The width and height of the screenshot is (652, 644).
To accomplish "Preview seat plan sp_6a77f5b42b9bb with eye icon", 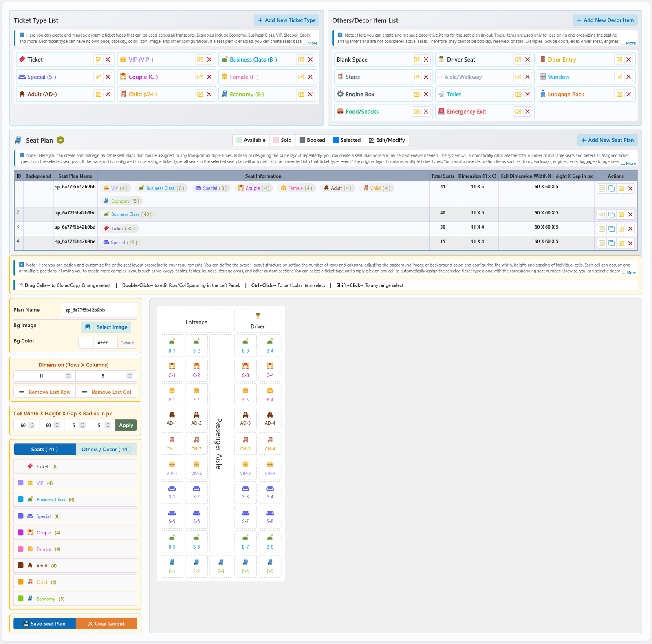I will [x=601, y=188].
